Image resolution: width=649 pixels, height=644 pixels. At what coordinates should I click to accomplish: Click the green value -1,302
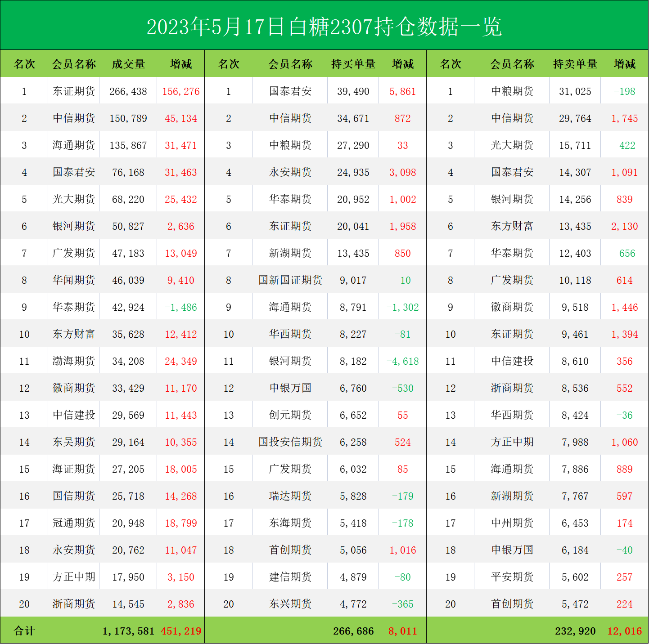(x=403, y=307)
